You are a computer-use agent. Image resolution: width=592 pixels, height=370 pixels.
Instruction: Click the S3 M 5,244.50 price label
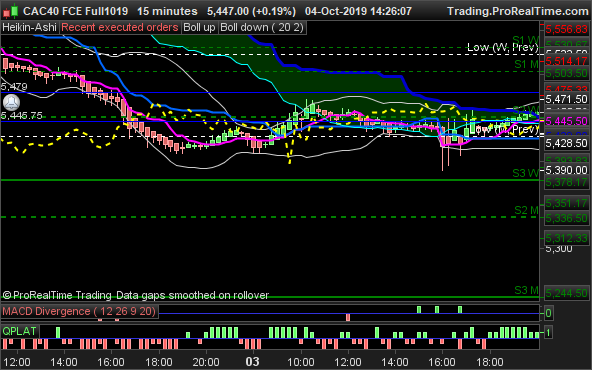566,293
